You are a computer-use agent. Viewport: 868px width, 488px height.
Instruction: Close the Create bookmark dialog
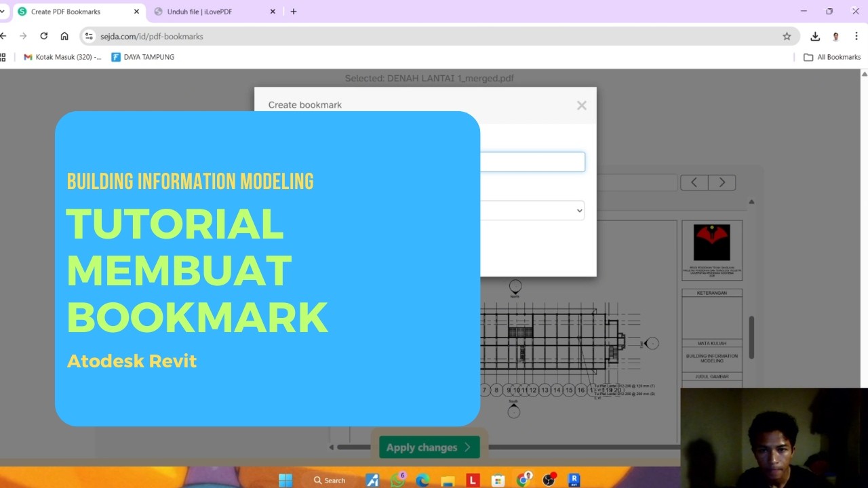(x=581, y=105)
